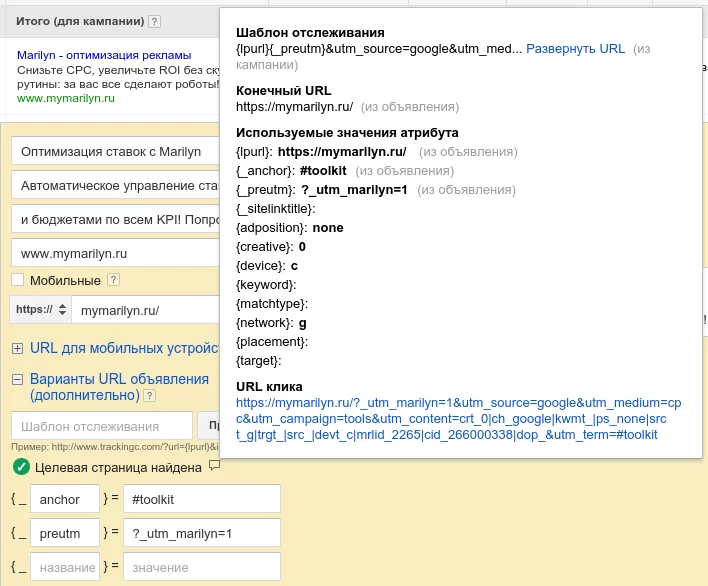Click Конечный URL value https://mymarilyn.ru/
The height and width of the screenshot is (586, 708).
294,107
